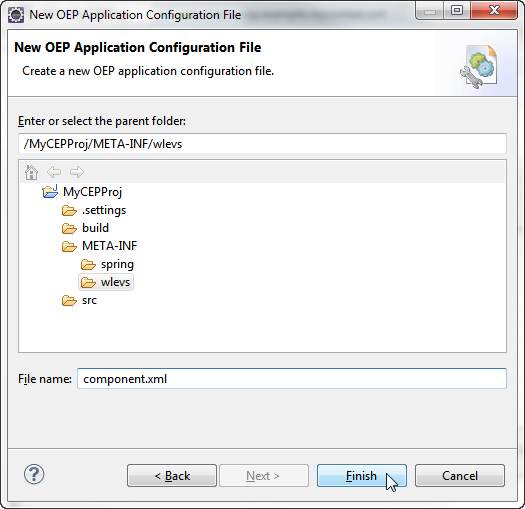Click the META-INF folder icon

coord(69,246)
